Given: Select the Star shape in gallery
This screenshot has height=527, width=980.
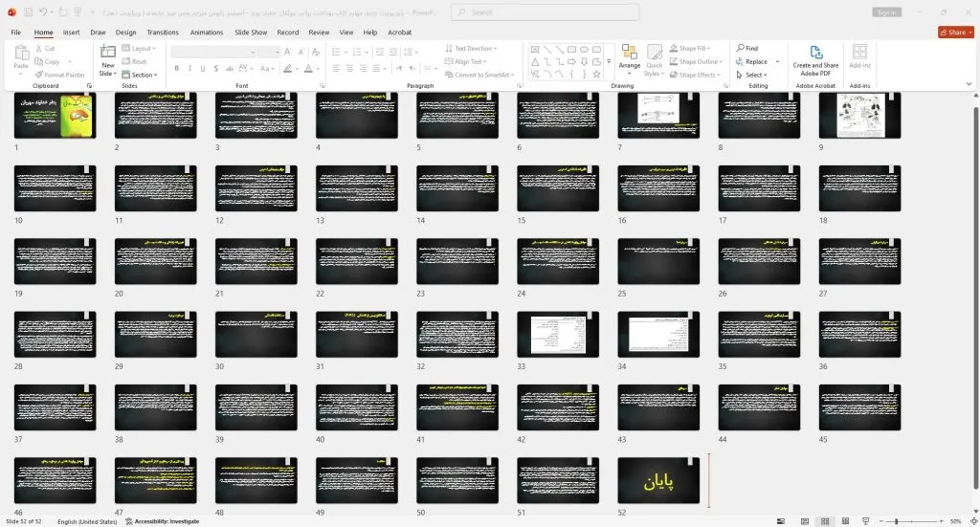Looking at the screenshot, I should coord(596,74).
